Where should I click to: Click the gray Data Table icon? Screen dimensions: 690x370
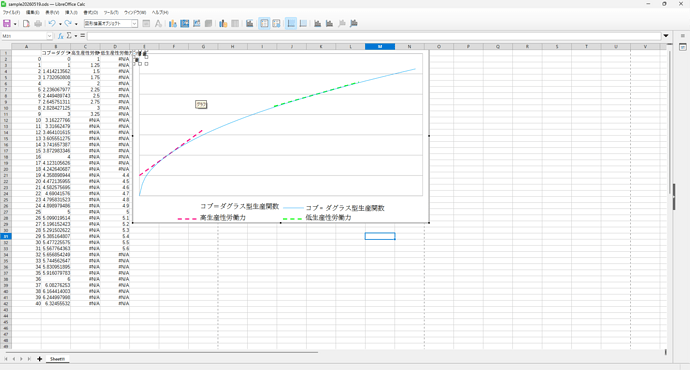pyautogui.click(x=235, y=24)
